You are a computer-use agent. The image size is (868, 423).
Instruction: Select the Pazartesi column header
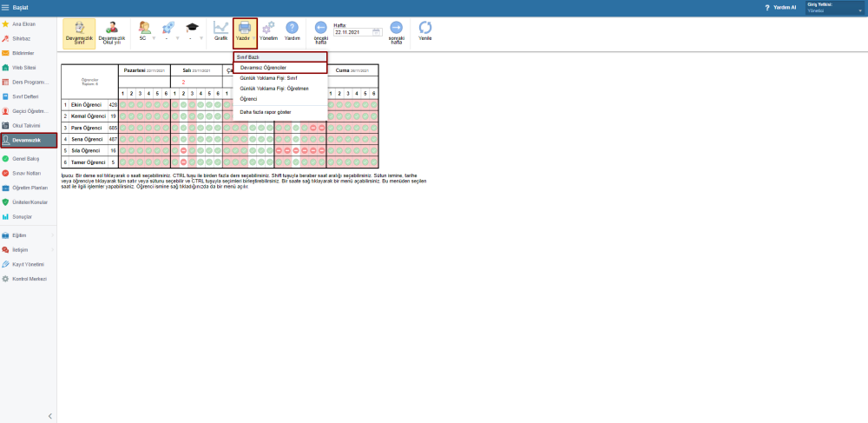[x=144, y=71]
